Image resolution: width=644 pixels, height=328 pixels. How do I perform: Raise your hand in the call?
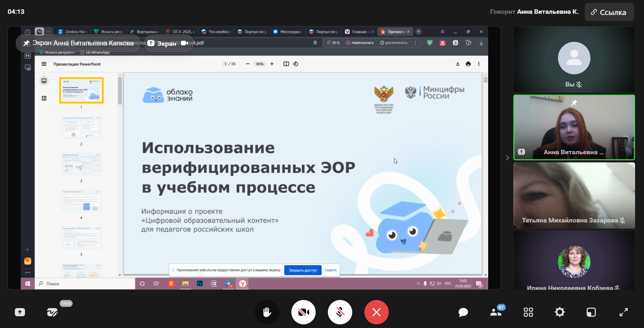[267, 312]
